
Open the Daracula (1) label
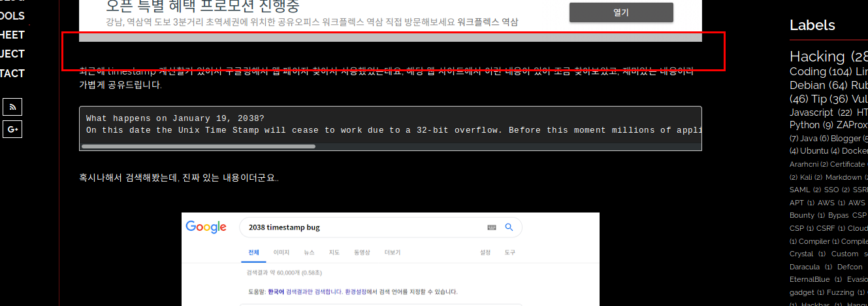pyautogui.click(x=811, y=267)
